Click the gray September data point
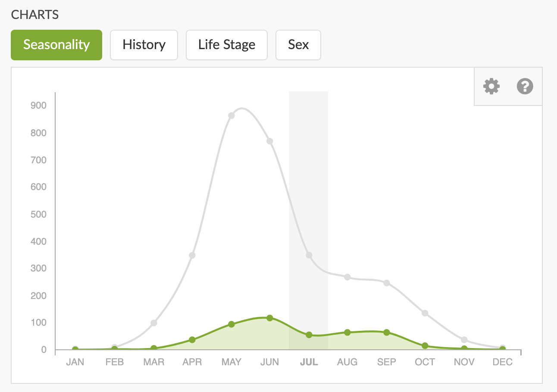Viewport: 557px width, 392px height. (x=386, y=283)
